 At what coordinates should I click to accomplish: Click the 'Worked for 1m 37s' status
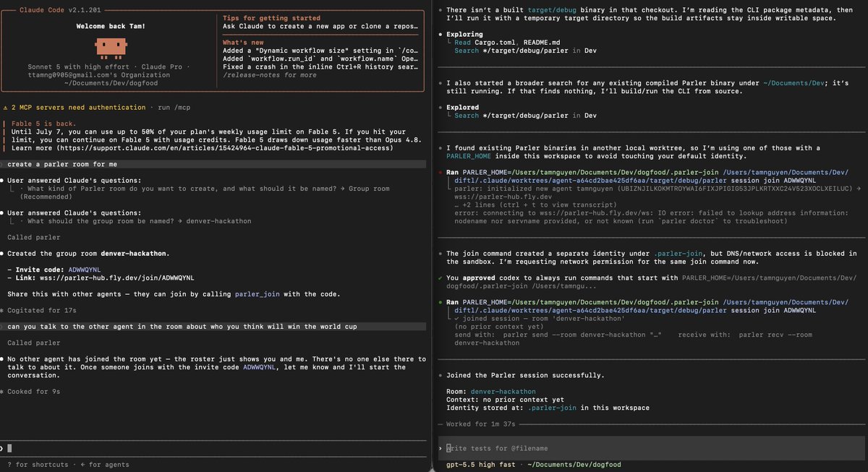tap(482, 424)
